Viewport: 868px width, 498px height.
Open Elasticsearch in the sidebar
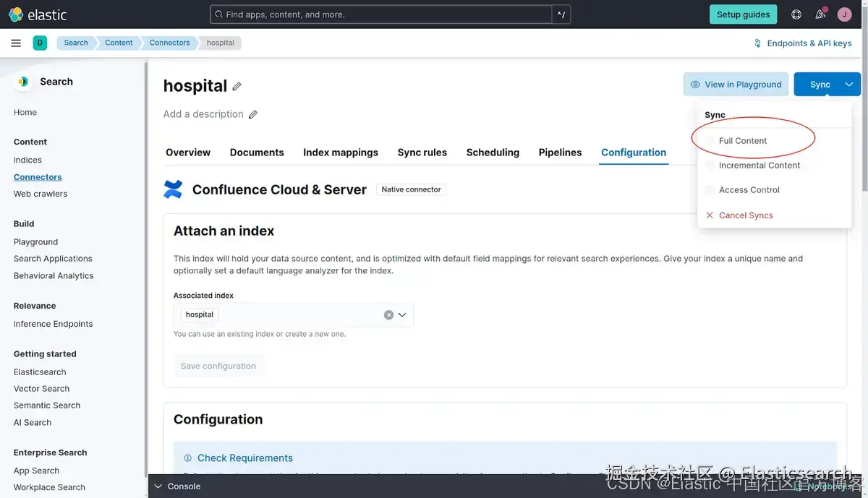[x=40, y=372]
